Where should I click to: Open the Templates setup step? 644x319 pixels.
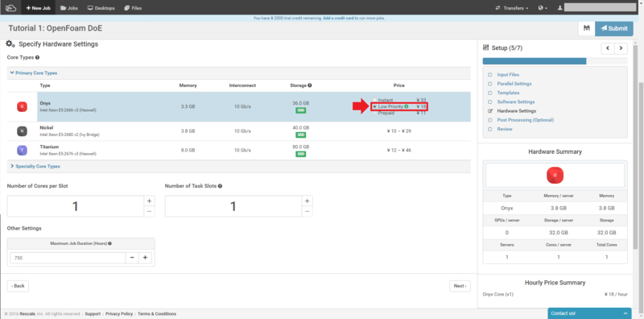pos(508,93)
